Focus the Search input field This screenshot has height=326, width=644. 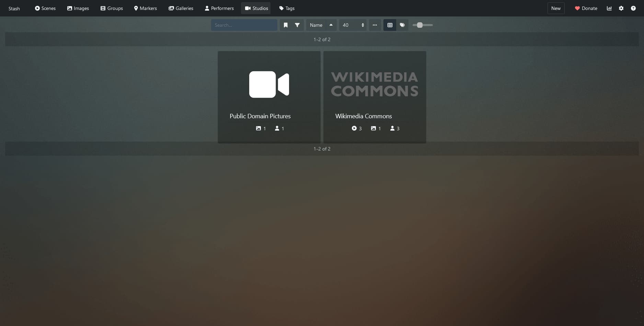tap(244, 25)
